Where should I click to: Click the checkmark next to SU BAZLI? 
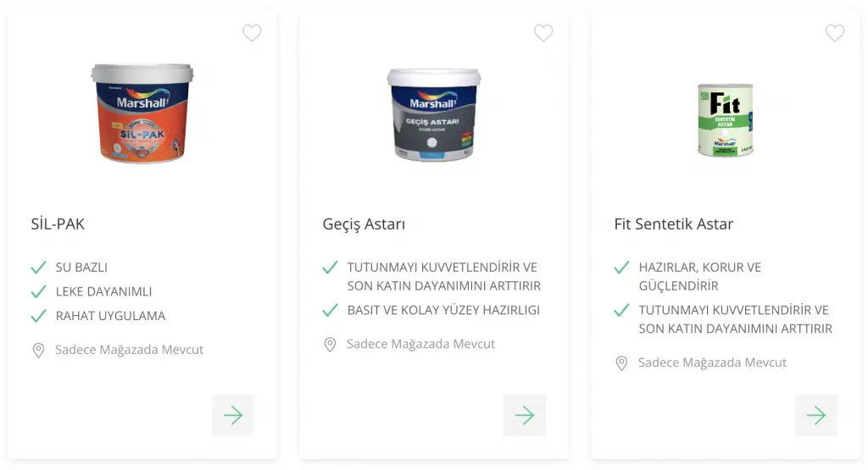point(39,268)
